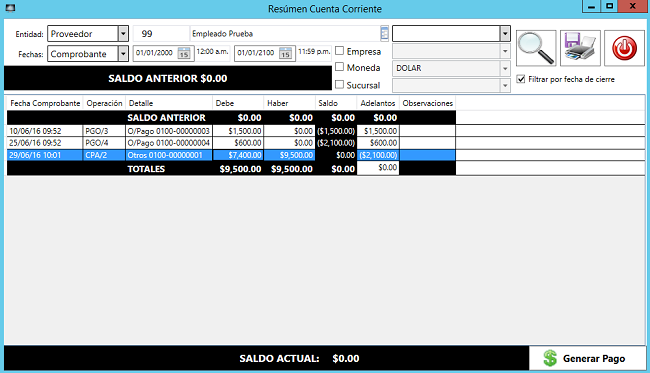This screenshot has height=373, width=650.
Task: Toggle the Moneda checkbox
Action: tap(340, 67)
